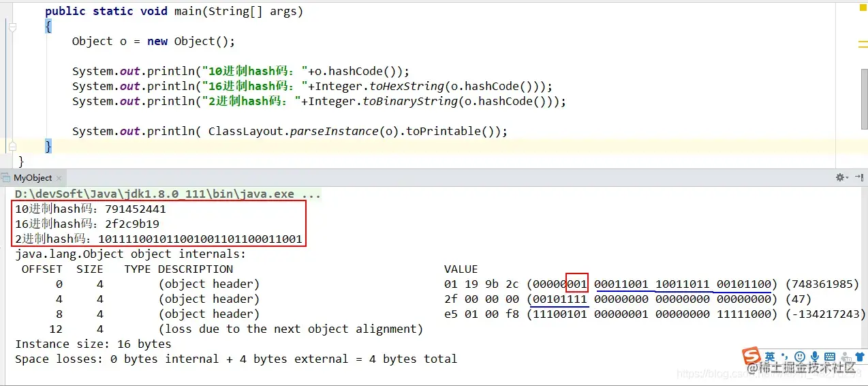Click the 'public static void main' declaration
This screenshot has width=868, height=386.
(174, 12)
